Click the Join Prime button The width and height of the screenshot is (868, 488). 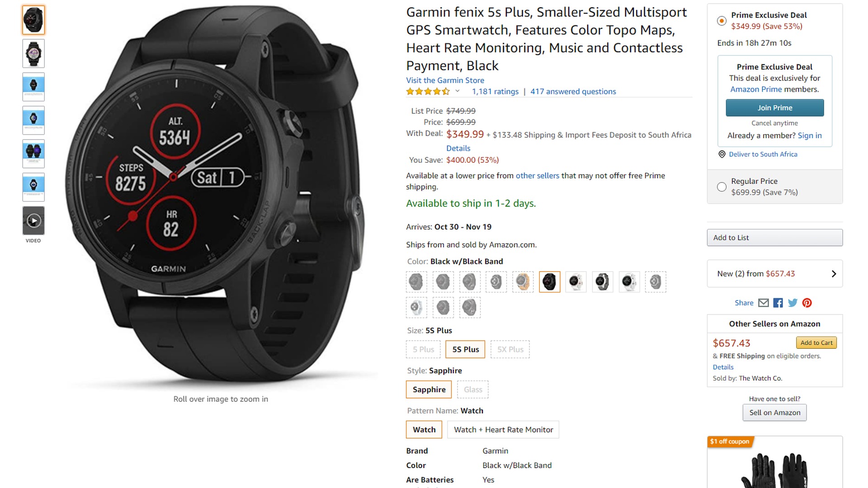[775, 108]
